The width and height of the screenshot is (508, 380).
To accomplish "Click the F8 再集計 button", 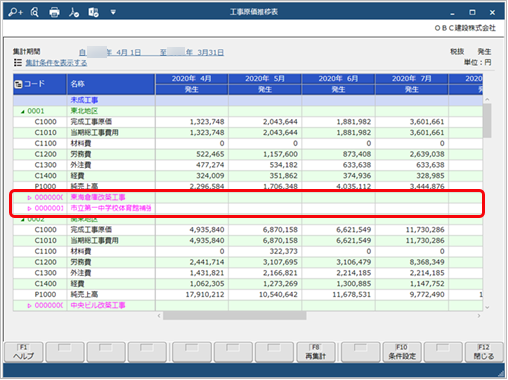I will (x=315, y=352).
